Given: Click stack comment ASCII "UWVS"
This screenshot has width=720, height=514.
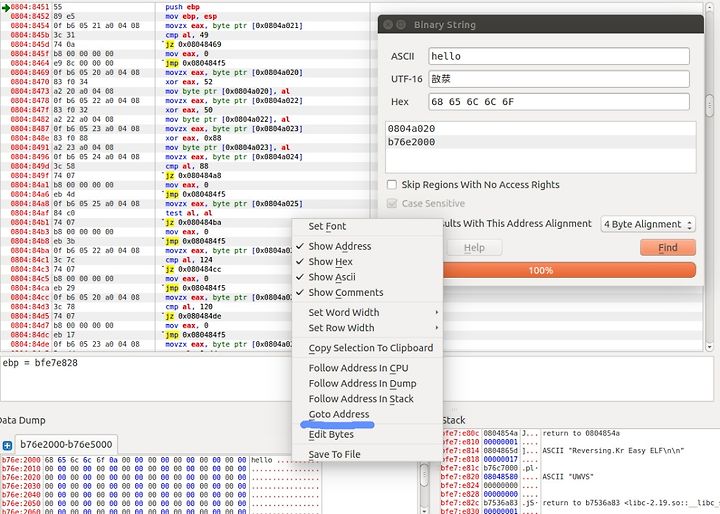Looking at the screenshot, I should 568,477.
